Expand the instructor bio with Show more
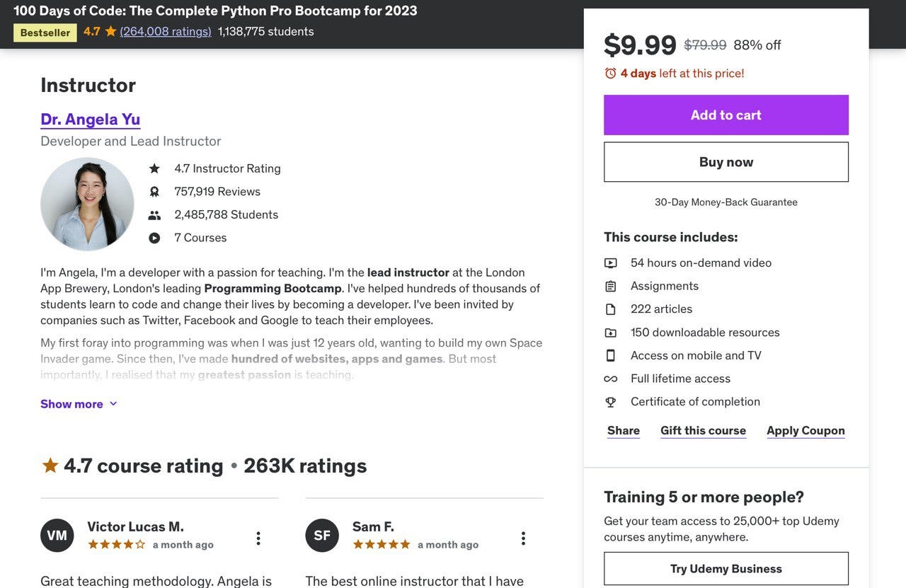The width and height of the screenshot is (906, 588). tap(79, 403)
